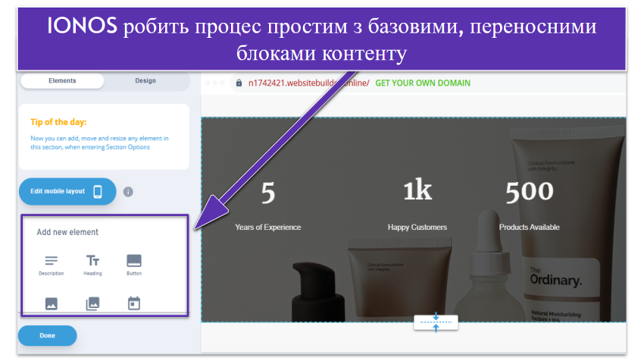Click the 'Tip of the day:' heading

58,122
